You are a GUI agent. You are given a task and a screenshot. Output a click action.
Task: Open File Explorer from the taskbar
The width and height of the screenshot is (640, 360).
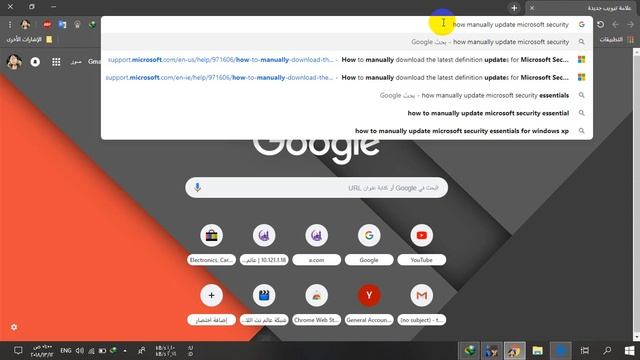538,351
